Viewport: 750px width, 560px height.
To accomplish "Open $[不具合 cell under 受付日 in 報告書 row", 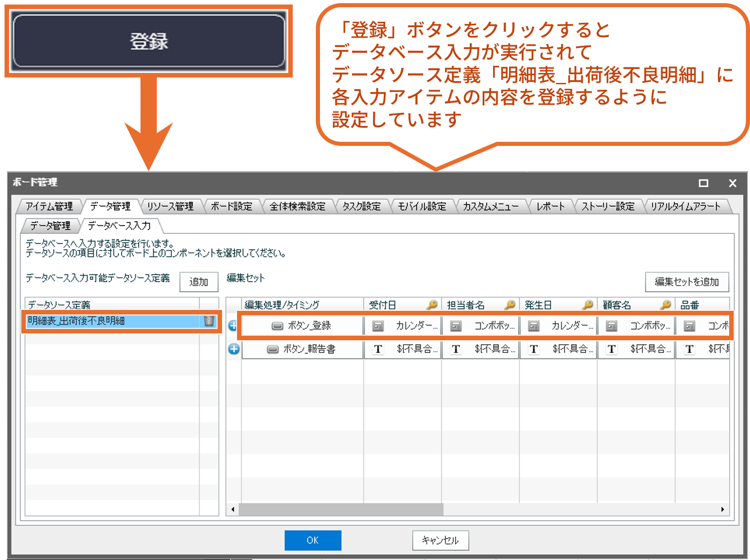I will click(x=403, y=349).
